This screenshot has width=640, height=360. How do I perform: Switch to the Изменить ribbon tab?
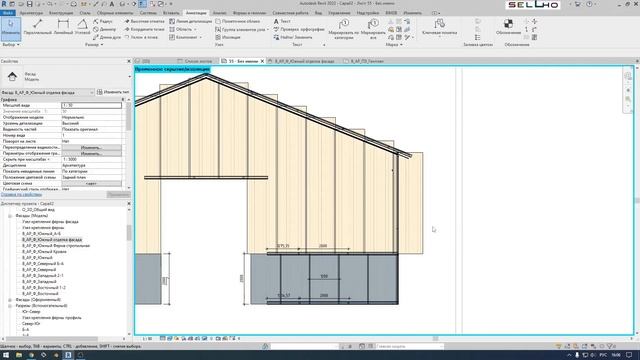pyautogui.click(x=412, y=13)
